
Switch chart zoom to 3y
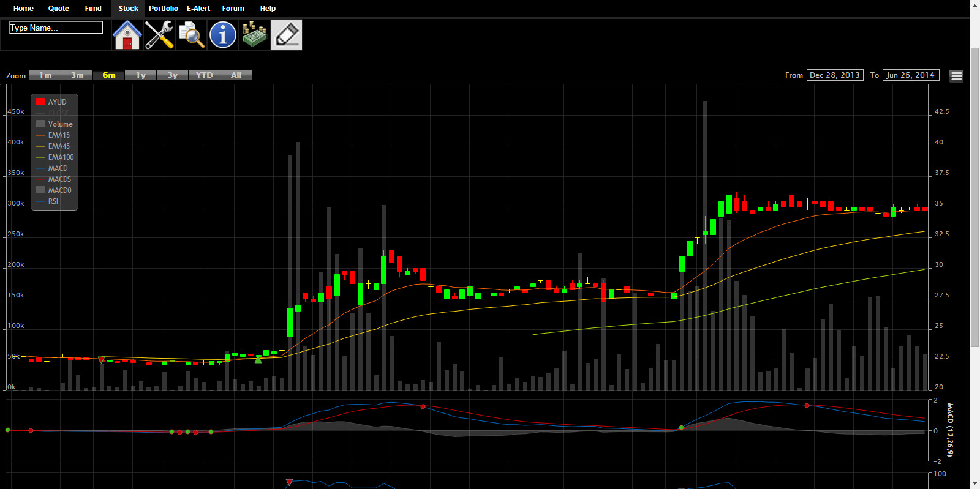(173, 75)
